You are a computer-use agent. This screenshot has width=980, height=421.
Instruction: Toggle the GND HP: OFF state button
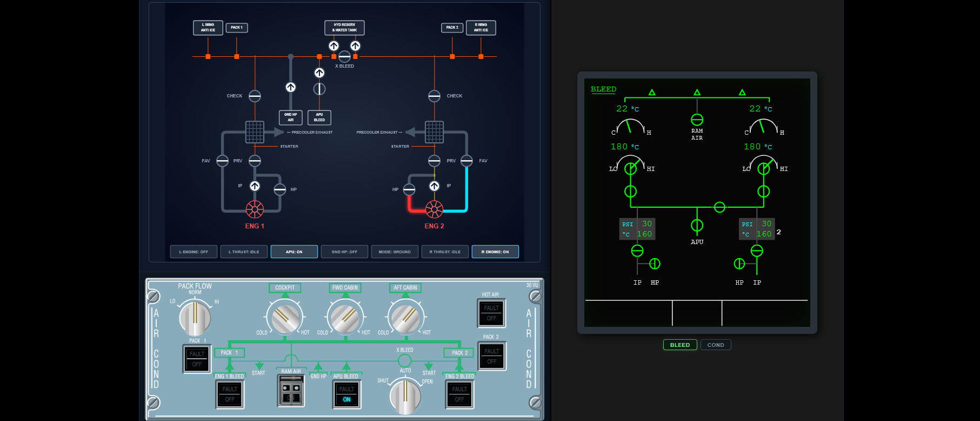point(344,252)
